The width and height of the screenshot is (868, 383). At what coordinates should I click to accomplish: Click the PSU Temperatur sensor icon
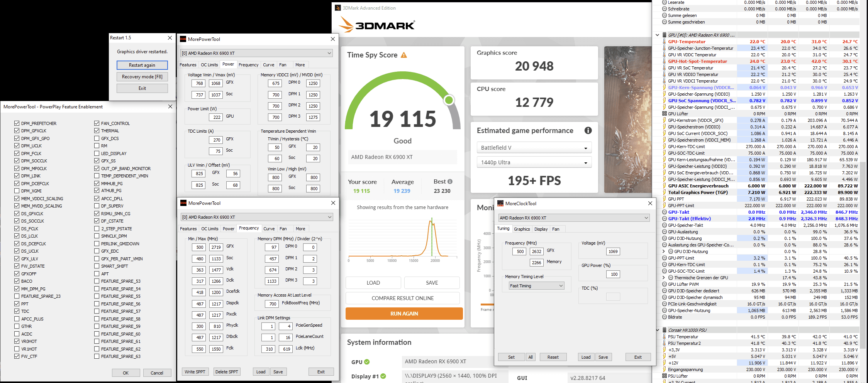665,337
